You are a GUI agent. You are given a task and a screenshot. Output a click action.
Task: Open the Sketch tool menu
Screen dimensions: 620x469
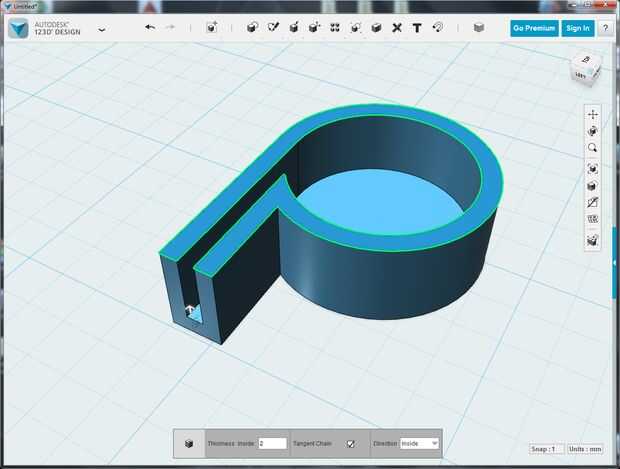(273, 27)
